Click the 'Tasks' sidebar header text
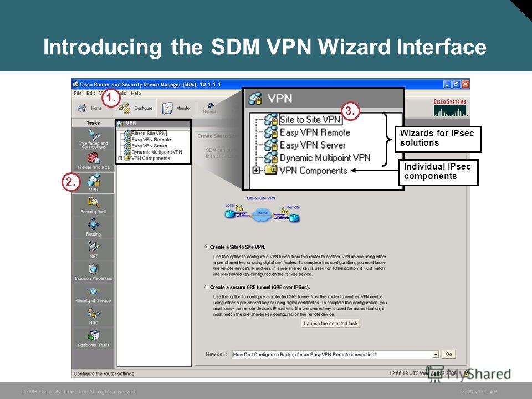This screenshot has height=399, width=532. (x=93, y=123)
